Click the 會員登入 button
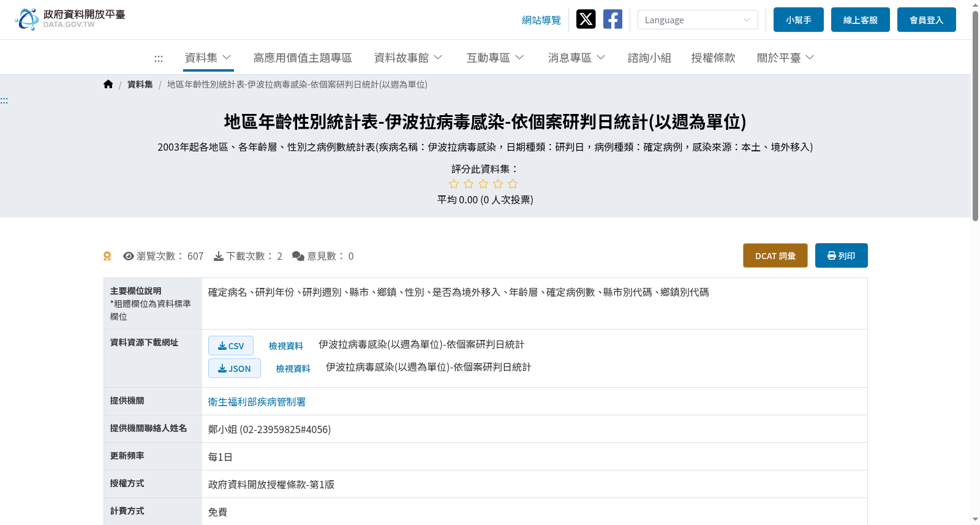Image resolution: width=980 pixels, height=525 pixels. 927,20
